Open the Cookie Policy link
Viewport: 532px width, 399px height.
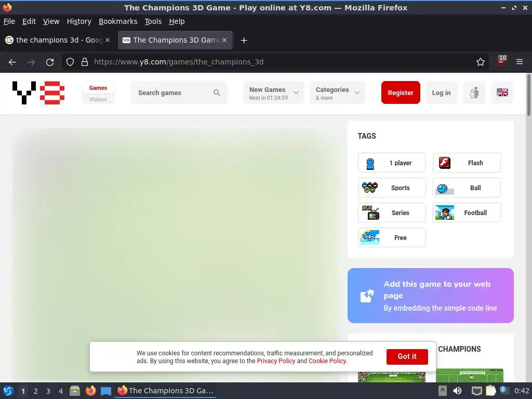pos(327,361)
